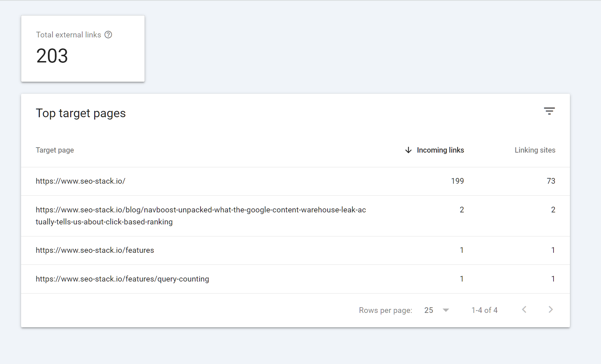
Task: Sort table by Linking sites column header
Action: pyautogui.click(x=535, y=150)
